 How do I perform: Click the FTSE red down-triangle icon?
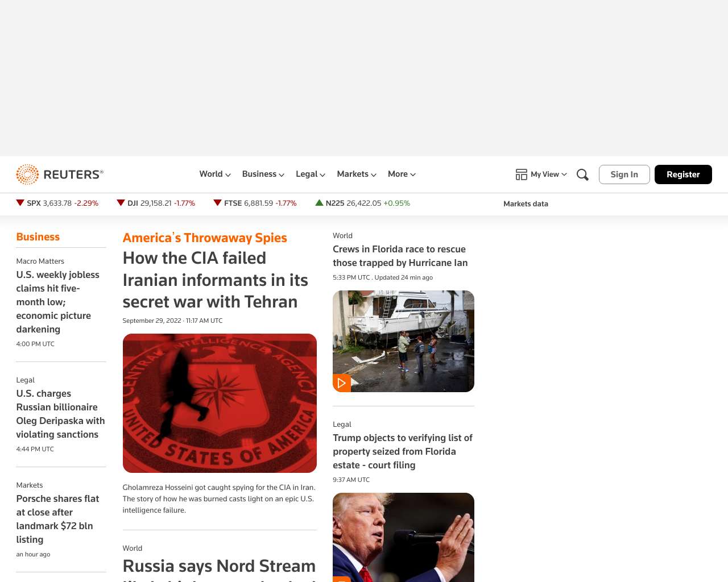(217, 203)
